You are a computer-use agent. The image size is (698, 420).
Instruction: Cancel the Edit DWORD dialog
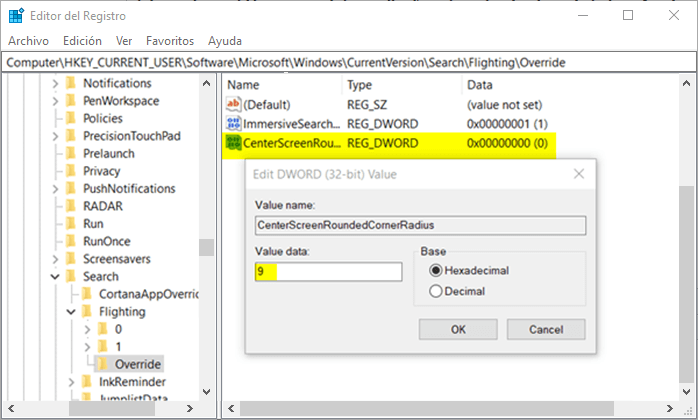(546, 329)
